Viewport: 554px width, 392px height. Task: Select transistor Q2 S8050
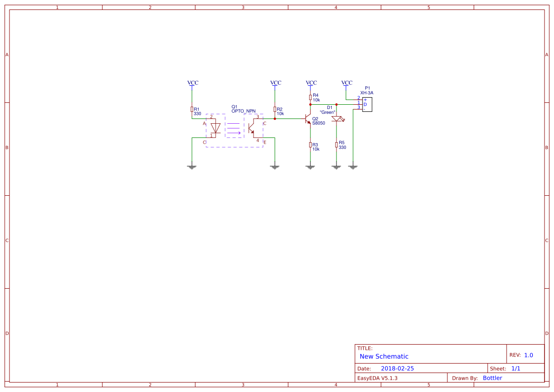point(307,119)
